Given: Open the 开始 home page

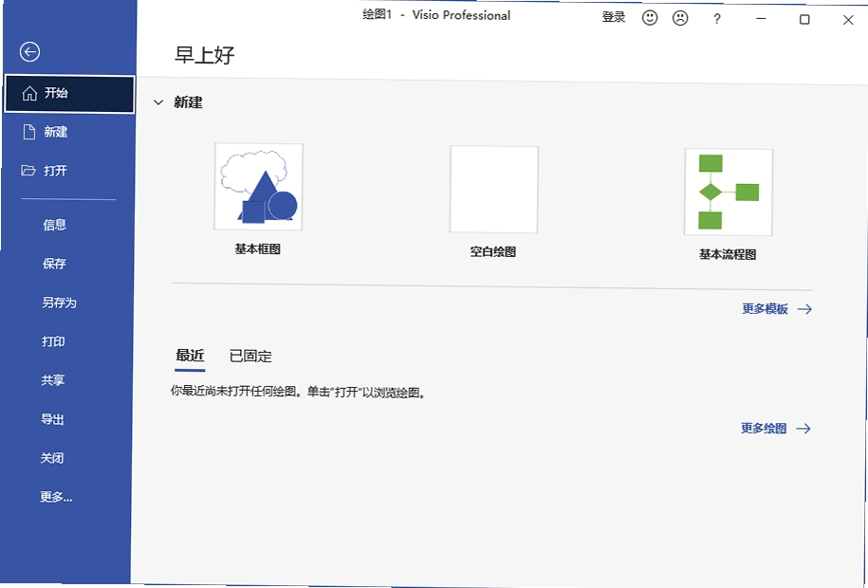Looking at the screenshot, I should [70, 94].
